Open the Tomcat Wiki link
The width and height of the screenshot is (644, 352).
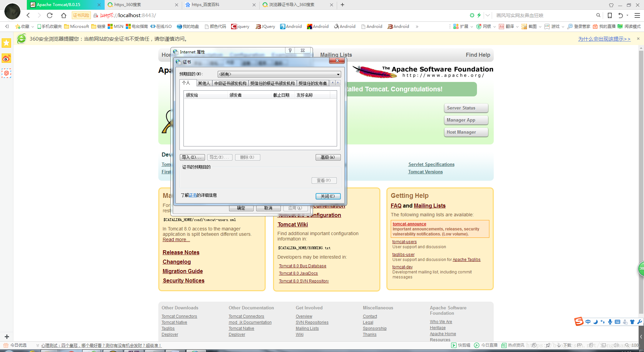point(292,224)
